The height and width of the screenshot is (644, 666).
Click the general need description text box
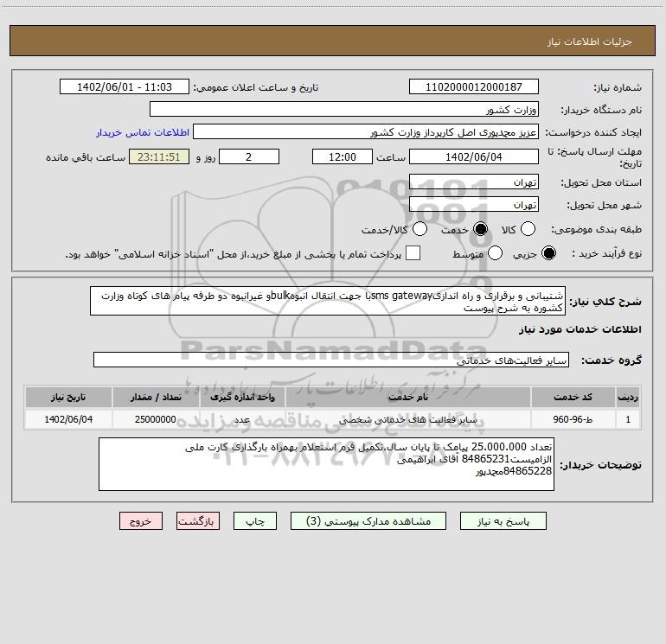(328, 301)
